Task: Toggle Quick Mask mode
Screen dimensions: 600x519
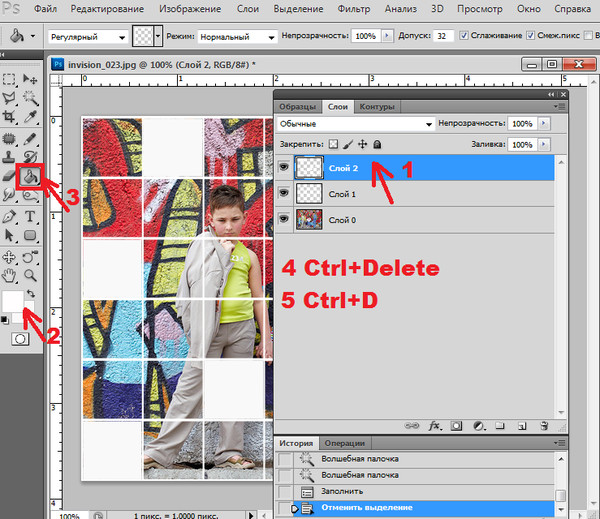Action: [x=20, y=339]
